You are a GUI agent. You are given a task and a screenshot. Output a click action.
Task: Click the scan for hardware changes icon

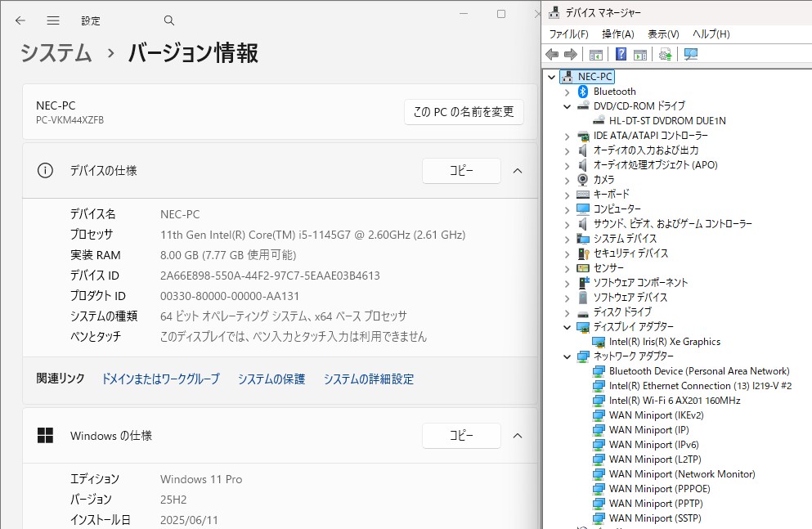[691, 54]
